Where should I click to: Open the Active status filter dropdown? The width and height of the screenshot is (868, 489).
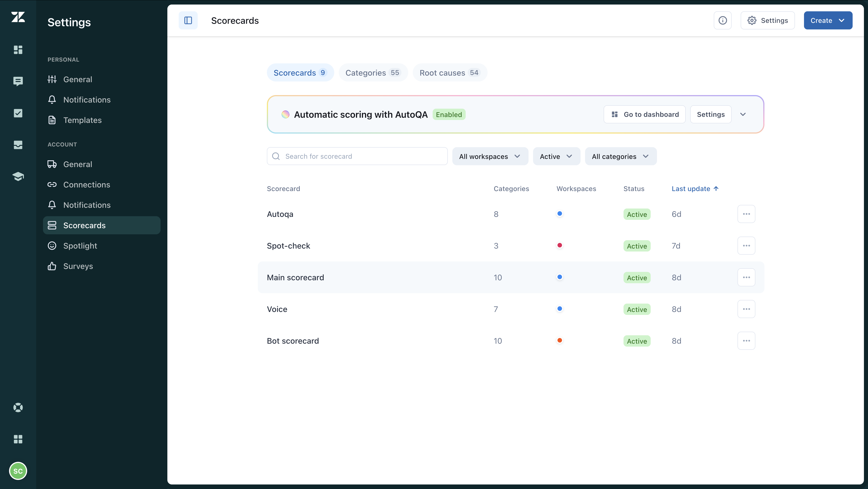click(x=556, y=156)
